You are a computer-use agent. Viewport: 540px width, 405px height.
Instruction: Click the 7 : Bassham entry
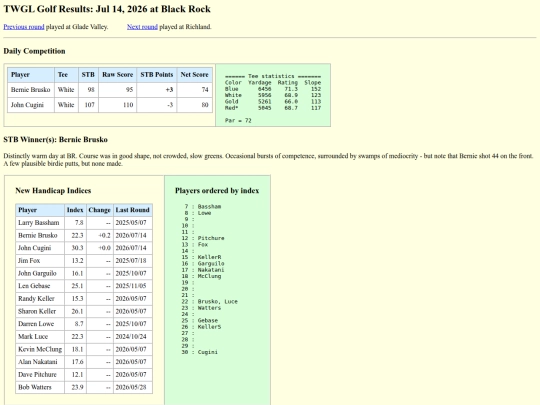[203, 207]
